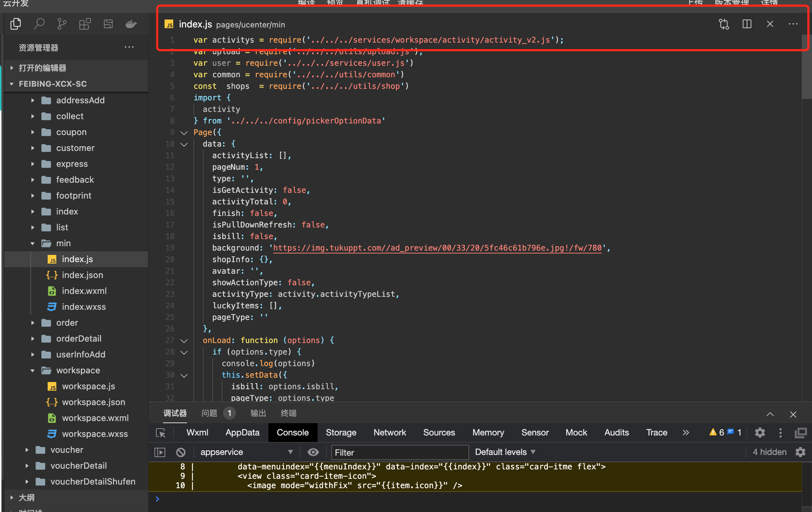Toggle the console eye live expression
Screen dimensions: 812x512
coord(313,452)
